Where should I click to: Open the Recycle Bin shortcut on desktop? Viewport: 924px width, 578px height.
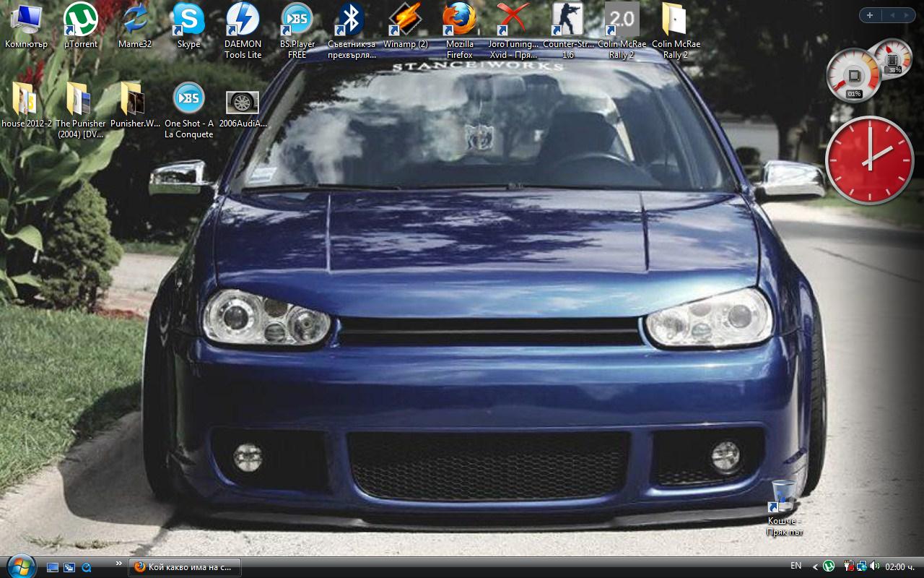click(x=784, y=499)
